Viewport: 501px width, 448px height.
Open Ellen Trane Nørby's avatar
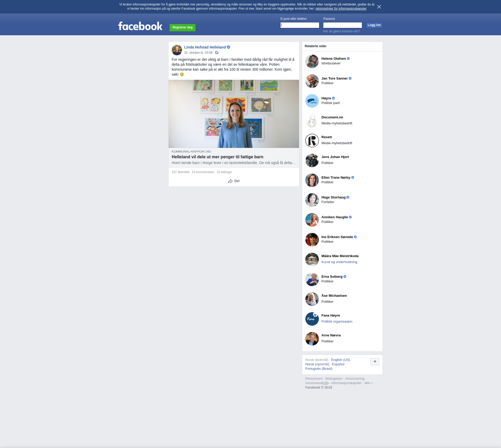312,180
